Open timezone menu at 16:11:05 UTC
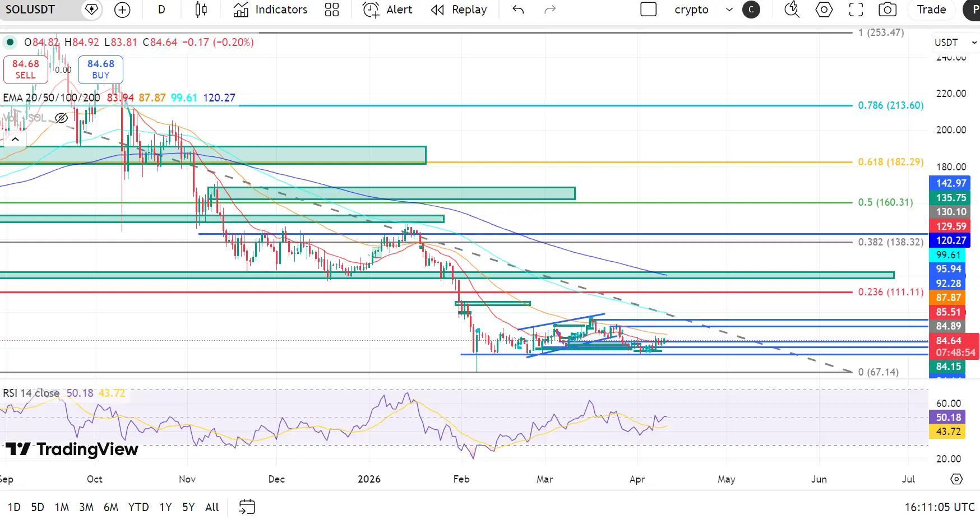The image size is (980, 519). 940,507
